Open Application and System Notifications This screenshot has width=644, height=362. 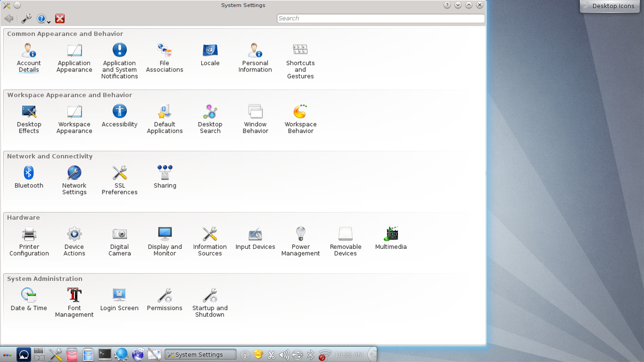[119, 61]
